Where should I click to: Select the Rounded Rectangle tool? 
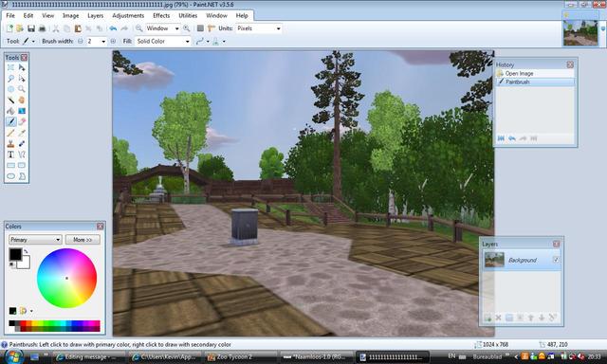pos(22,166)
